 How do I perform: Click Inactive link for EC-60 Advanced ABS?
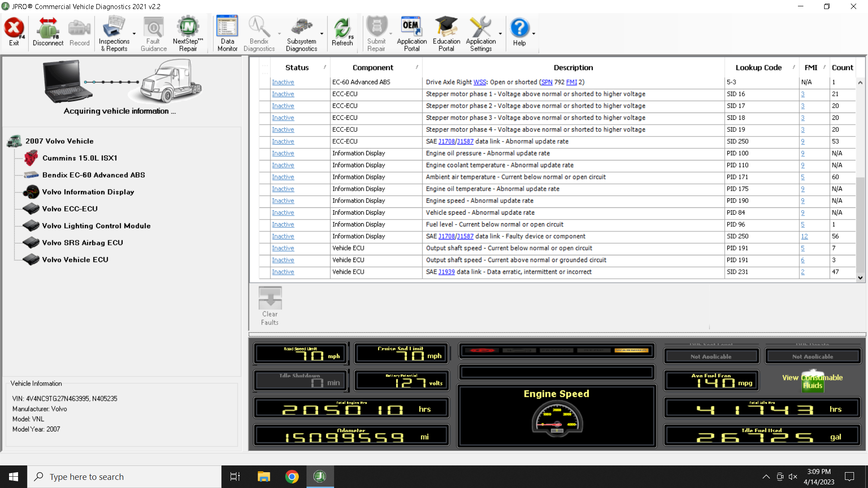tap(283, 82)
